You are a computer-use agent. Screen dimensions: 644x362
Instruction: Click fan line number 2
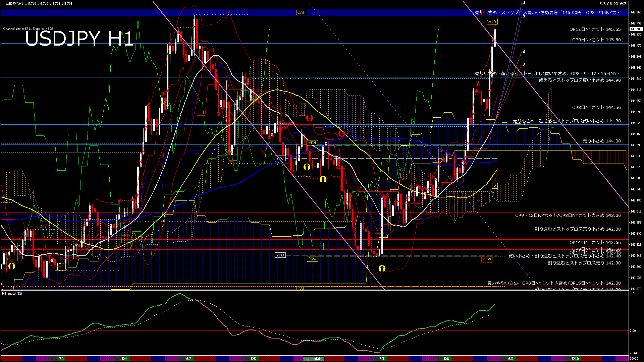pyautogui.click(x=524, y=65)
